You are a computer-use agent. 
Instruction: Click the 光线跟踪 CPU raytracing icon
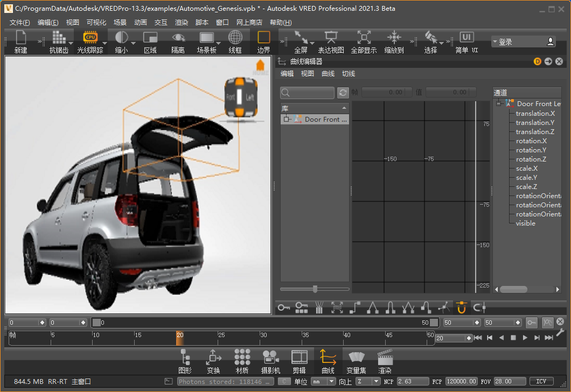pyautogui.click(x=90, y=38)
